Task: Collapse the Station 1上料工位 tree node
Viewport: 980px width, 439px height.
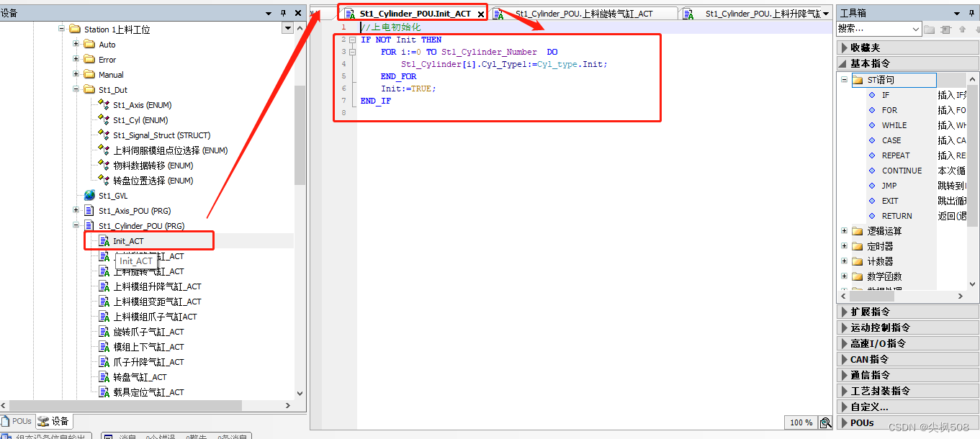Action: tap(62, 30)
